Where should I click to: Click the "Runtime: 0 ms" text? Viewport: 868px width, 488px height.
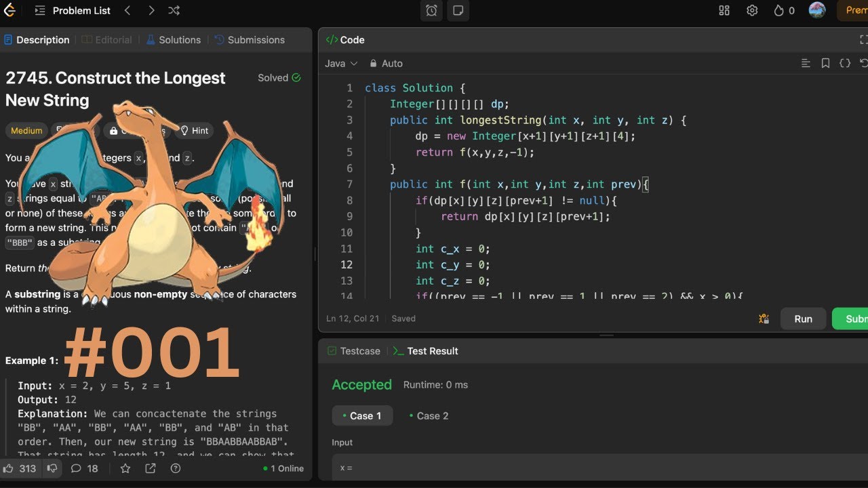point(435,385)
